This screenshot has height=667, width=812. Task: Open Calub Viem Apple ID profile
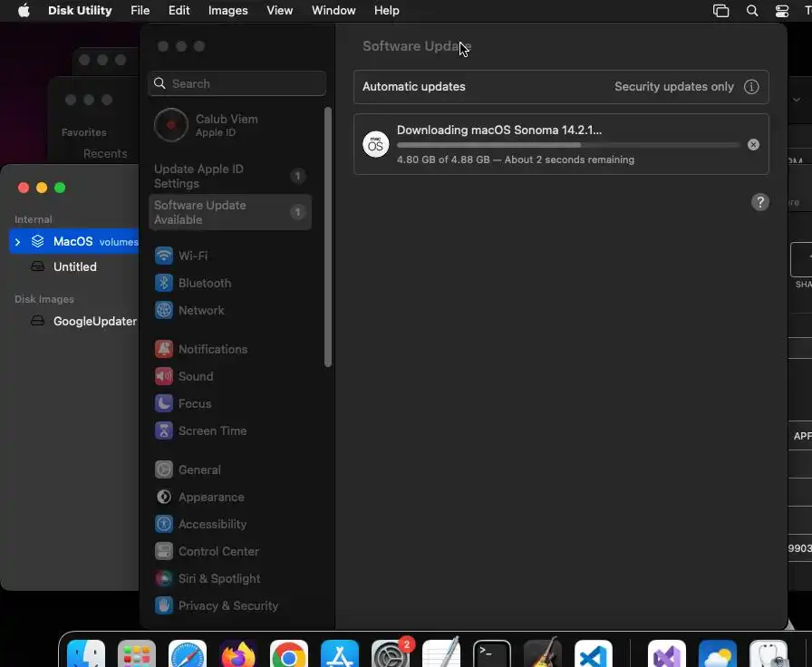206,125
